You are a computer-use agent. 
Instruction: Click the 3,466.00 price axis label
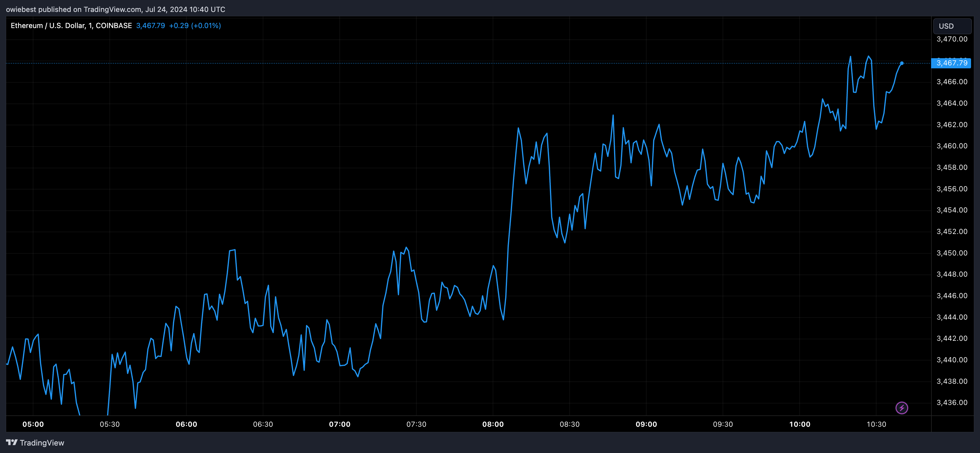tap(952, 81)
